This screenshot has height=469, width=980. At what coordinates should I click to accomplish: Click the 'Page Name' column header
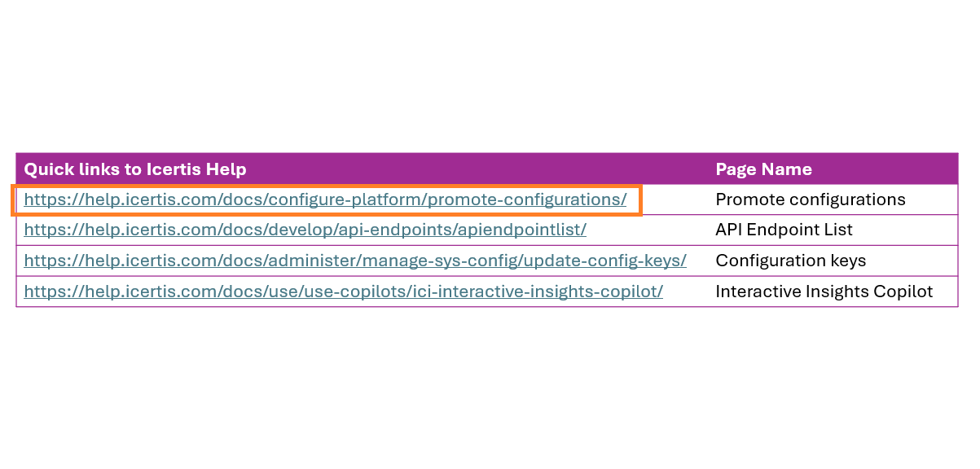763,169
